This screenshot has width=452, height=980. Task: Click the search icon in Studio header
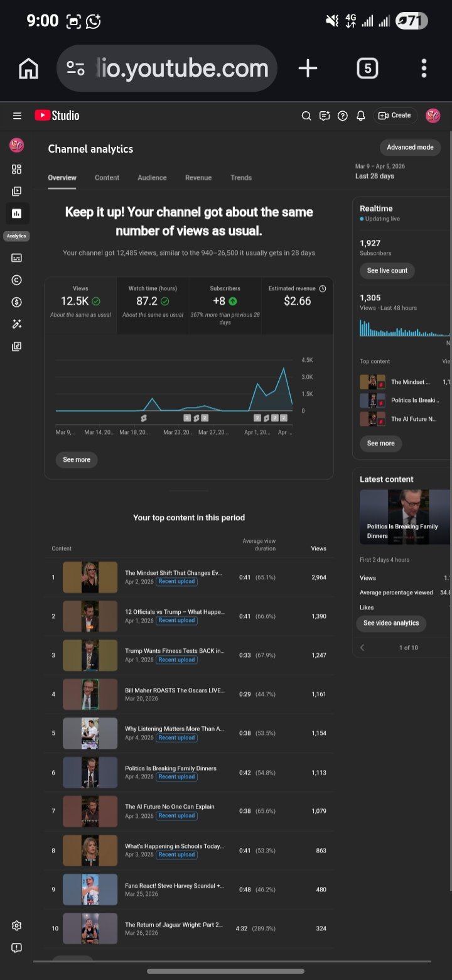tap(306, 116)
